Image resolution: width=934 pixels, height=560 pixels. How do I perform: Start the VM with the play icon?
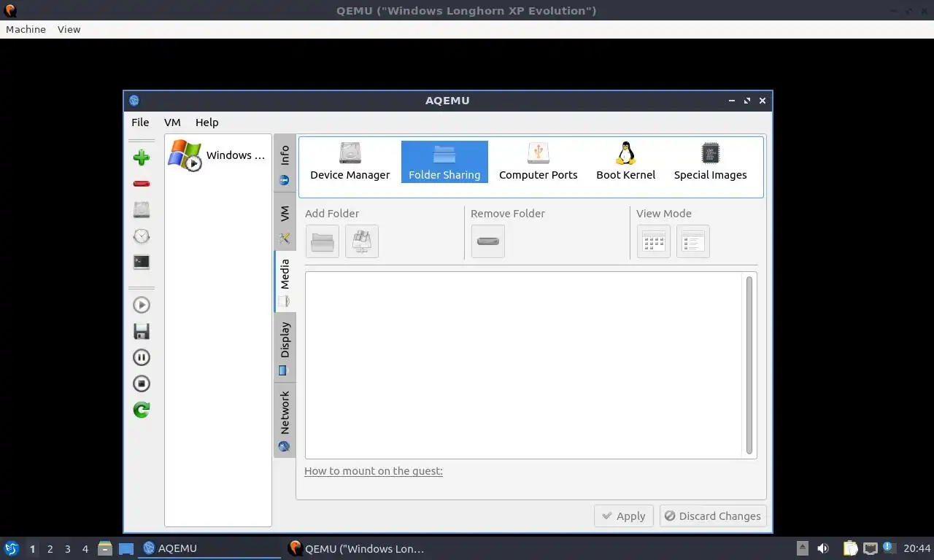142,305
